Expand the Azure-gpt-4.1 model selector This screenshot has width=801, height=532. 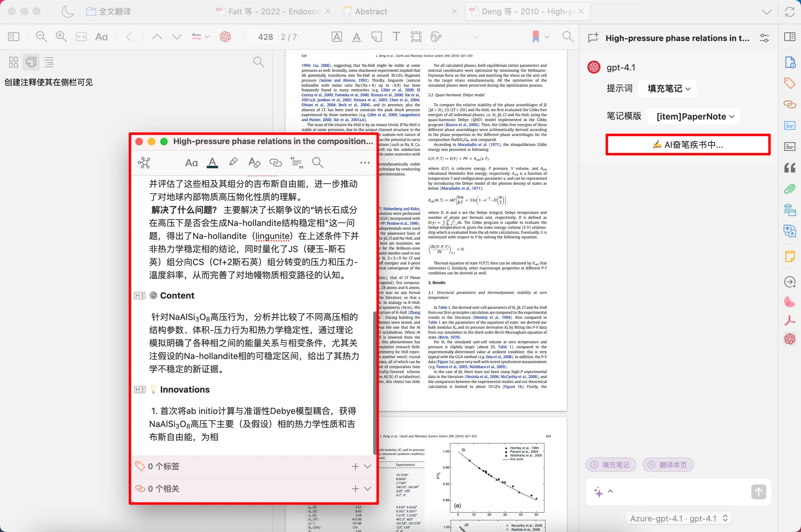coord(679,518)
